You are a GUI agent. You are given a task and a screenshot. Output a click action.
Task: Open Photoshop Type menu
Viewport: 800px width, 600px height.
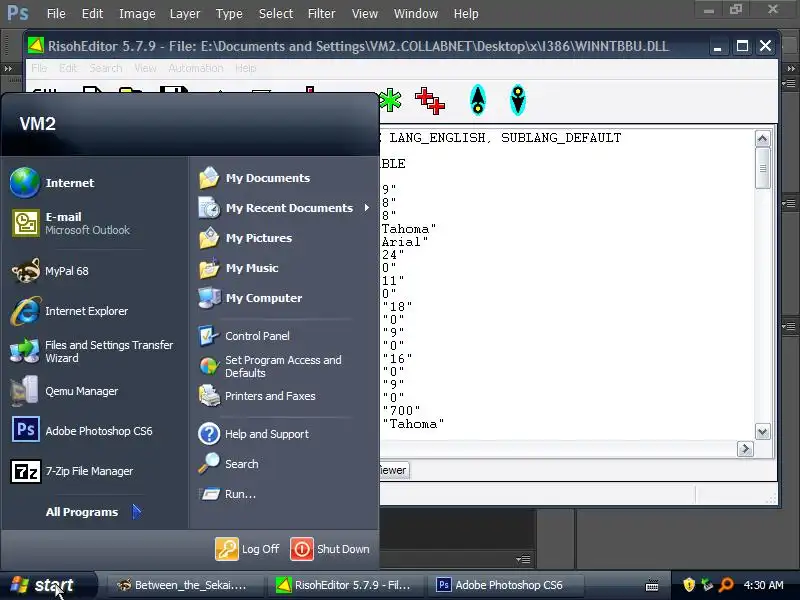[x=229, y=14]
